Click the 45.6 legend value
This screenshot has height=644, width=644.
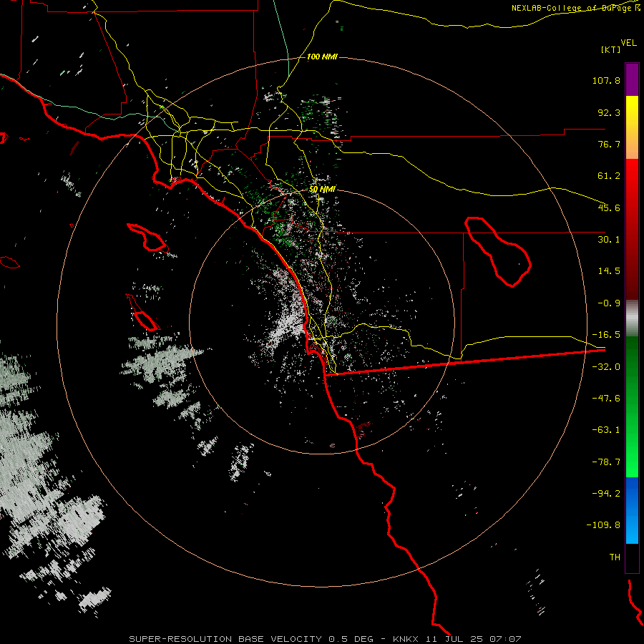click(609, 208)
